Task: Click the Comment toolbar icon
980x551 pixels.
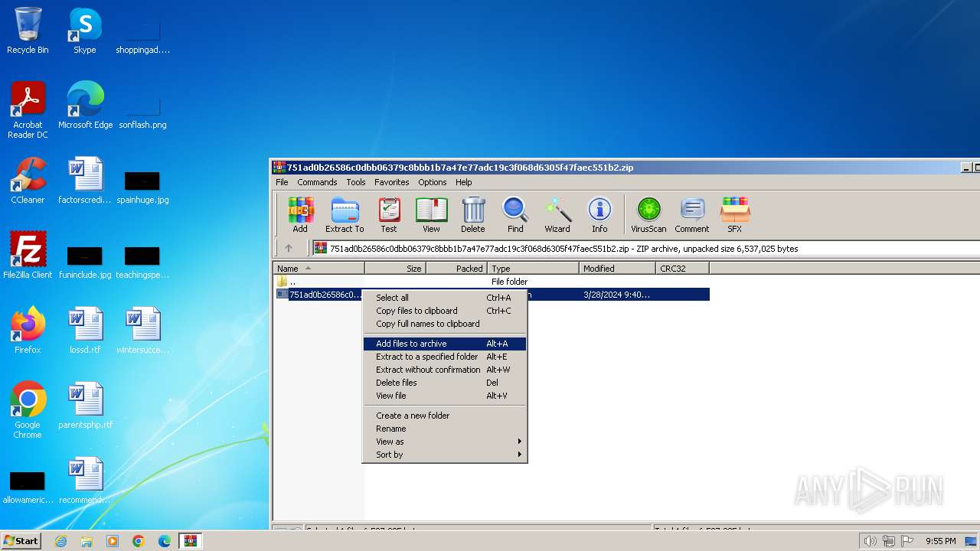Action: (692, 215)
